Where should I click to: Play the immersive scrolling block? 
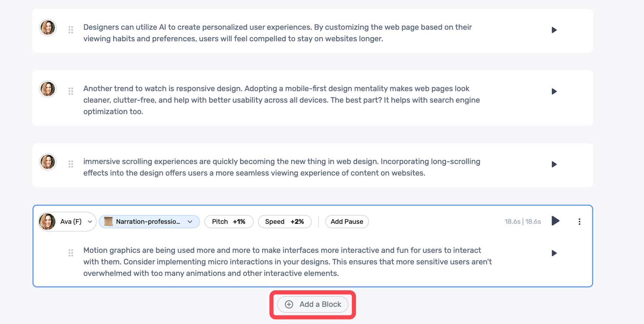554,164
